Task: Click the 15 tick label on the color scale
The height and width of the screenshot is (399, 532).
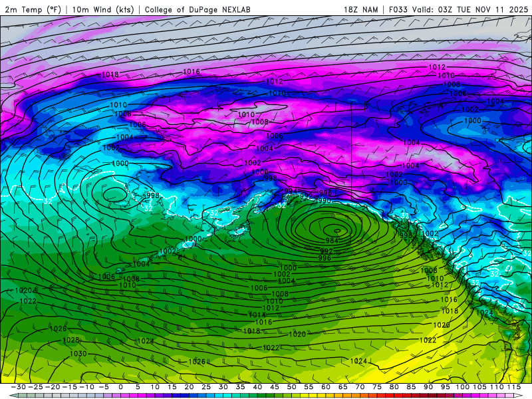Action: (x=172, y=387)
